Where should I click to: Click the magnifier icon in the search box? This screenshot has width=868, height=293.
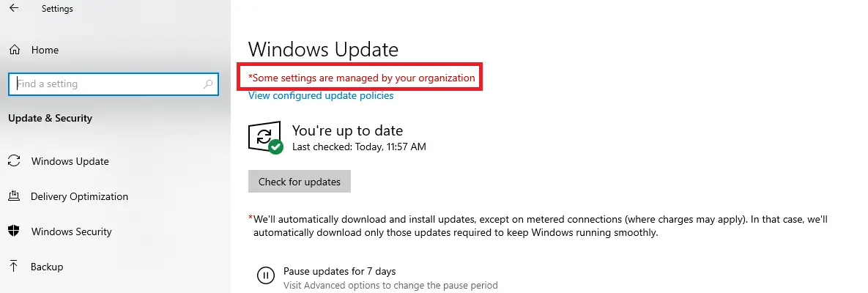coord(208,84)
